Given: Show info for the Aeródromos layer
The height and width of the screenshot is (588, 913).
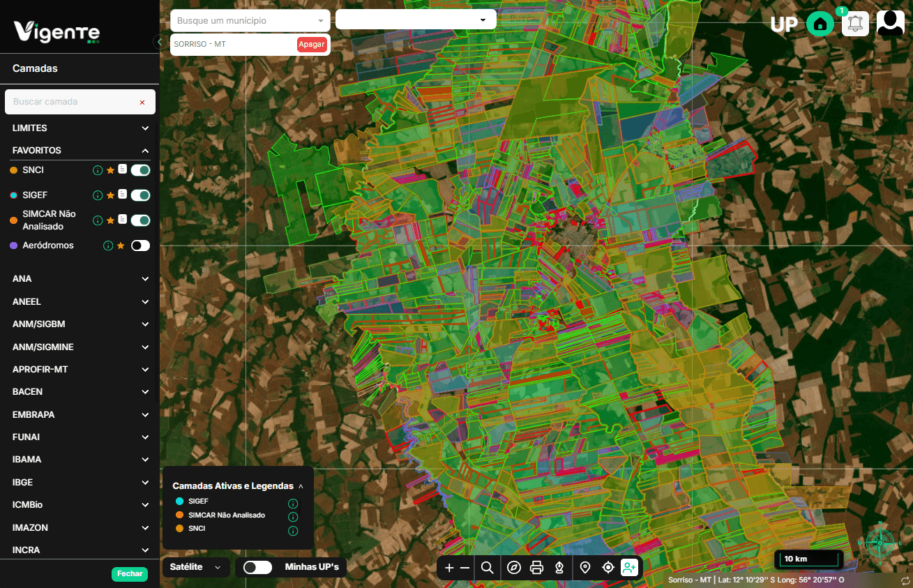Looking at the screenshot, I should (x=108, y=246).
